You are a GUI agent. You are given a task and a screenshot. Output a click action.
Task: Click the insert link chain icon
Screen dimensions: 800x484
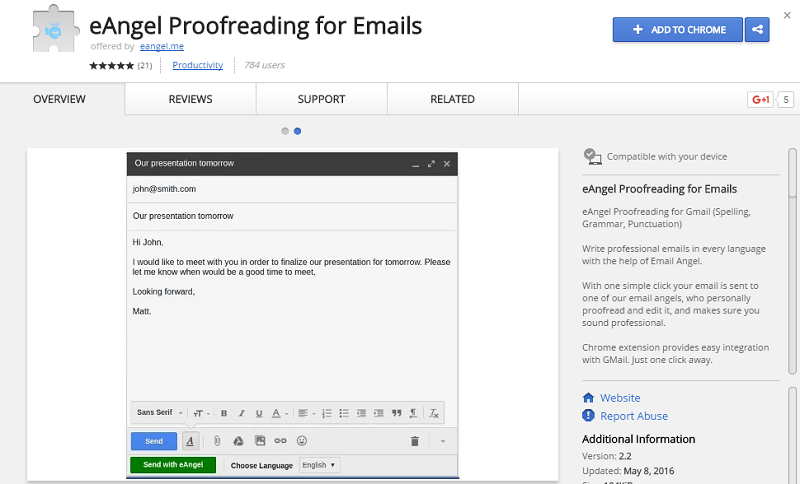click(x=281, y=441)
